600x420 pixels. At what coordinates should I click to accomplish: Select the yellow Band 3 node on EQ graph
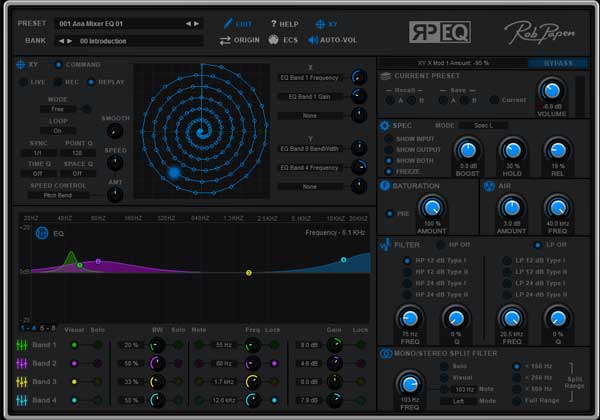coord(249,273)
